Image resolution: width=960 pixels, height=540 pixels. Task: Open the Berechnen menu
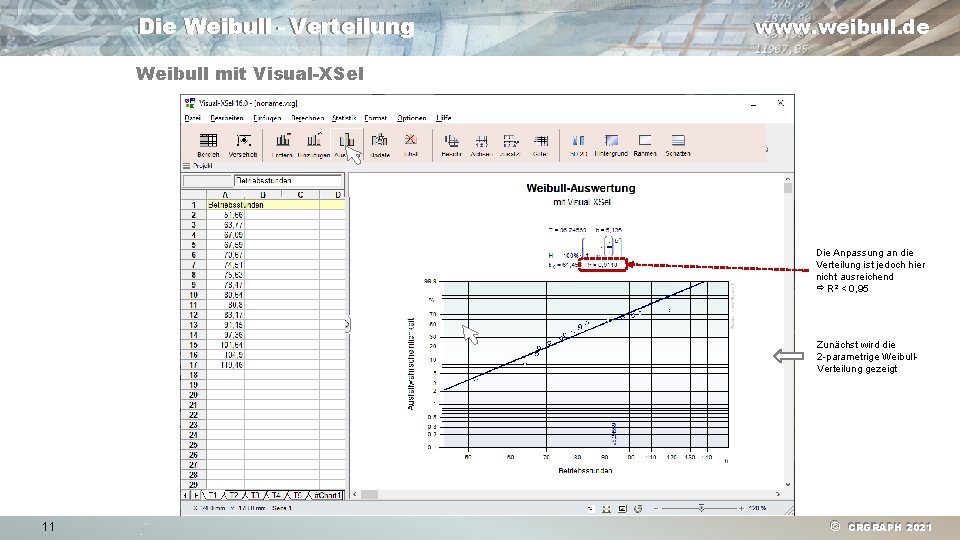coord(307,118)
